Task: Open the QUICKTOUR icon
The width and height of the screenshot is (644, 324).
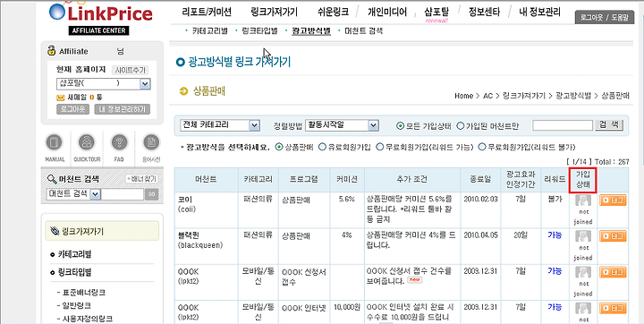Action: (87, 142)
